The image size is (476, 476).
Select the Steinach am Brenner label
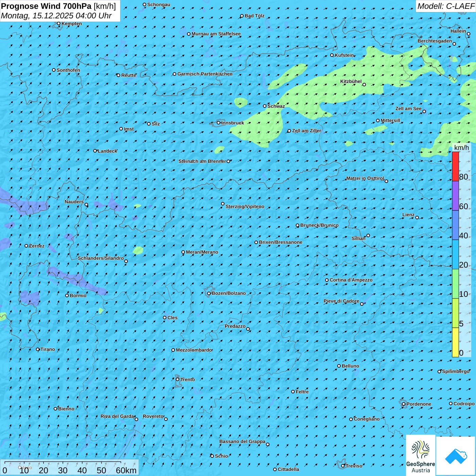(x=202, y=161)
